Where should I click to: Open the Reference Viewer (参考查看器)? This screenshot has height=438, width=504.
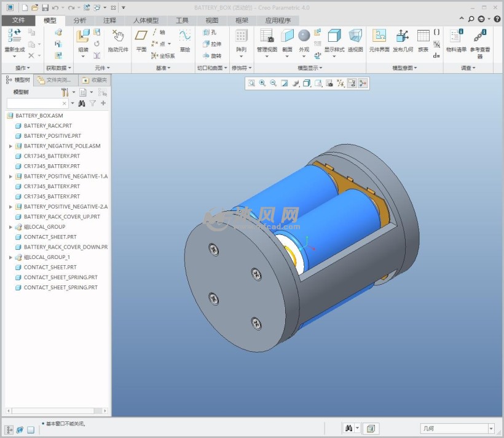(x=480, y=36)
